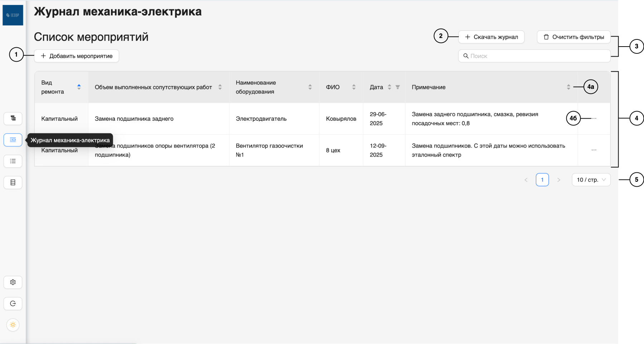Viewport: 644px width, 344px height.
Task: Click Очистить фильтры button
Action: pos(573,37)
